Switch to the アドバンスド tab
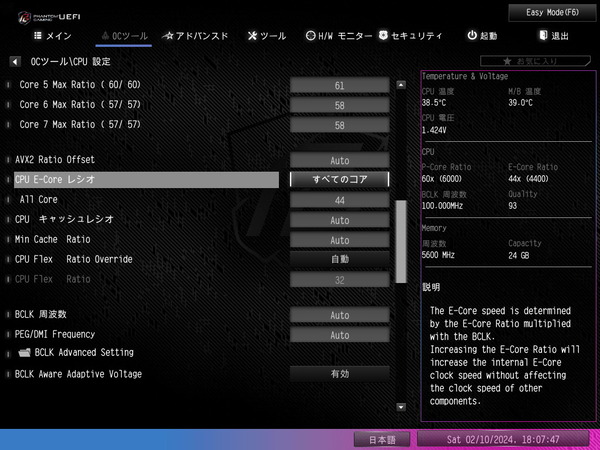600x450 pixels. click(x=195, y=36)
